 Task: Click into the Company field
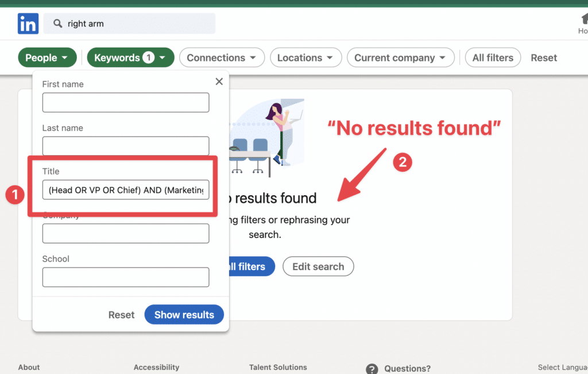pos(126,233)
